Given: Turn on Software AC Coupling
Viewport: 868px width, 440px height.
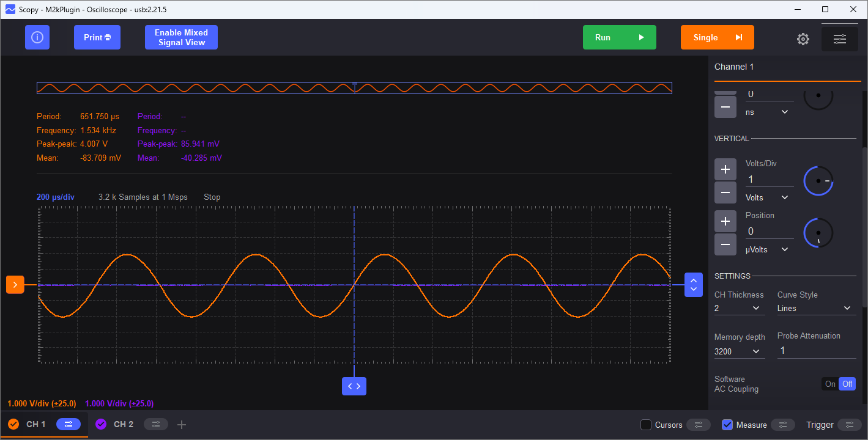Looking at the screenshot, I should tap(830, 384).
